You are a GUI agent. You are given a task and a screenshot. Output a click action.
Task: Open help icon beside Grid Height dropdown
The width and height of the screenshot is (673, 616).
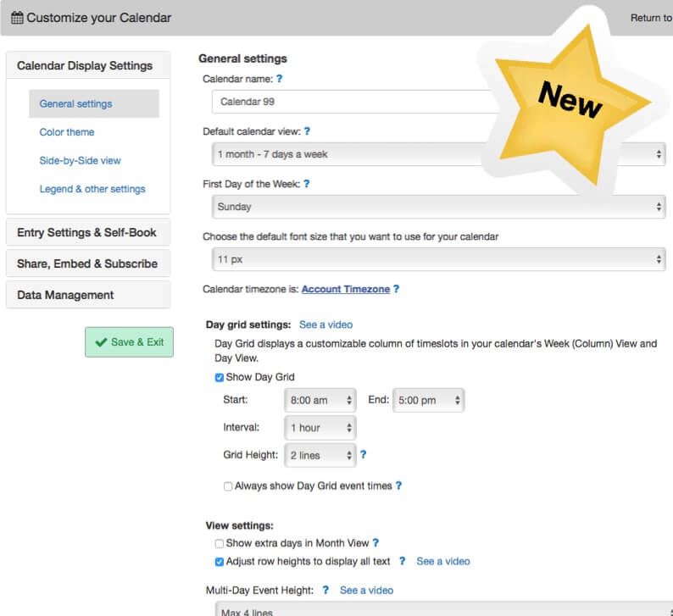click(x=363, y=454)
